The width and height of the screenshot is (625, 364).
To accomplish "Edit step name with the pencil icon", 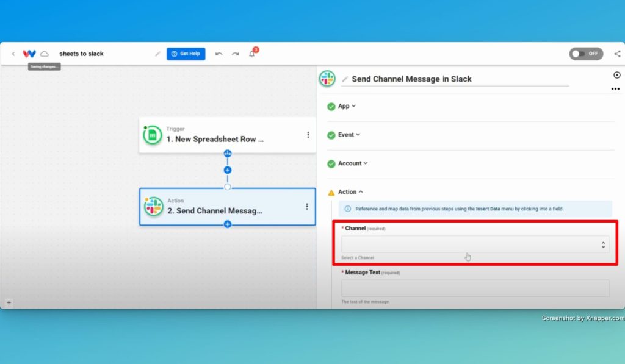I will [345, 79].
